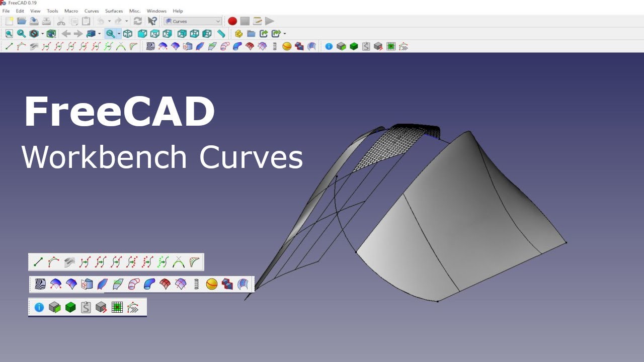Make a link with the green arrow icon
The width and height of the screenshot is (644, 362).
point(263,34)
